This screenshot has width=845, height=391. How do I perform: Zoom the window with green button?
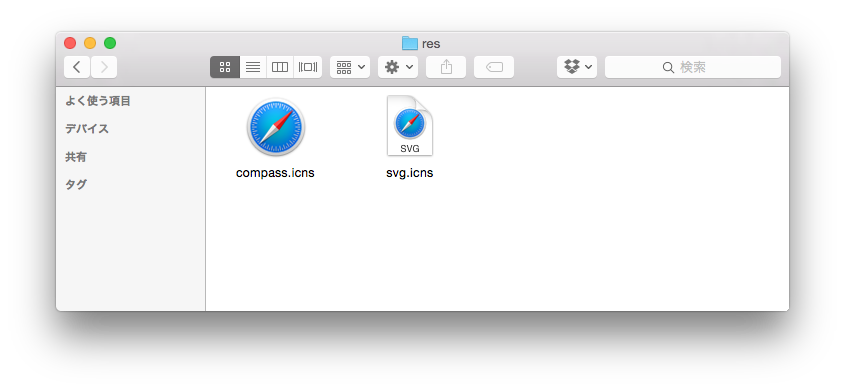pyautogui.click(x=110, y=43)
